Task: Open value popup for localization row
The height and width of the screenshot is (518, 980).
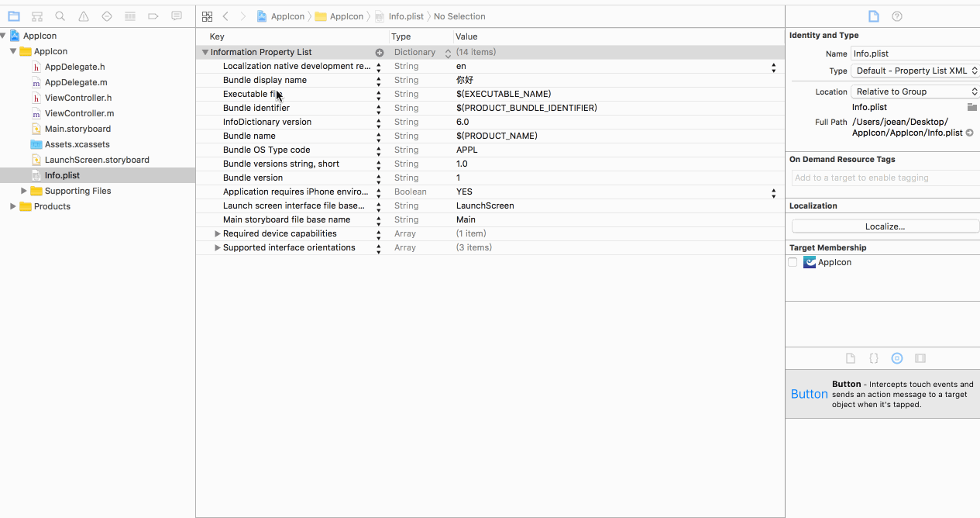Action: pyautogui.click(x=773, y=67)
